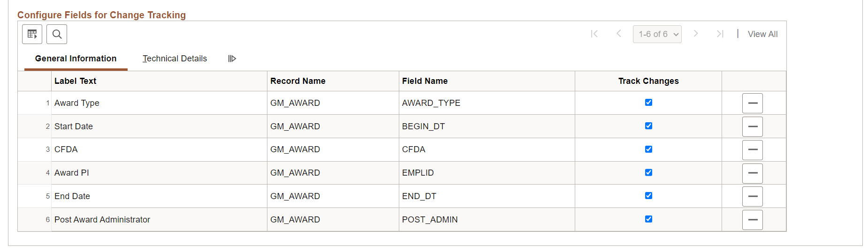
Task: Toggle Track Changes for POST_ADMIN
Action: click(x=648, y=219)
